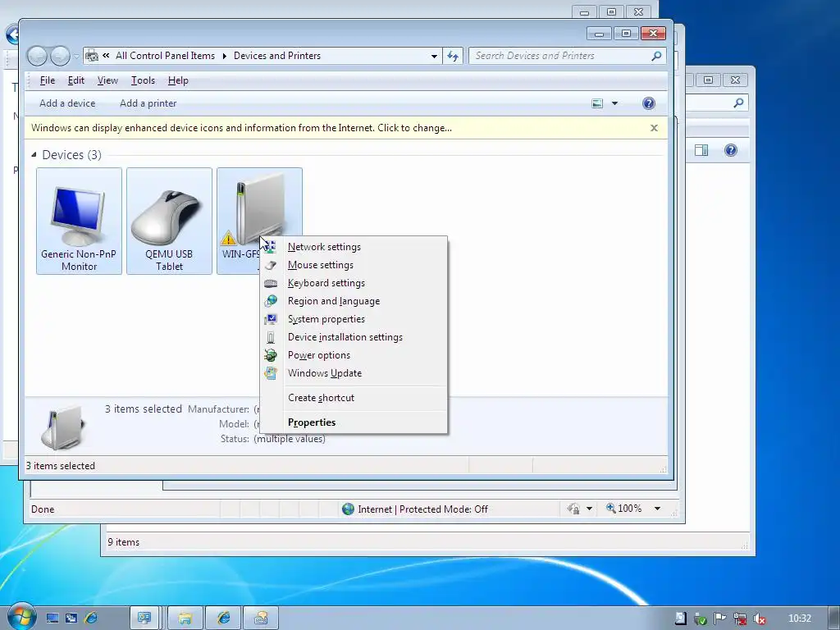Select Device installation settings entry
The width and height of the screenshot is (840, 630).
(354, 337)
